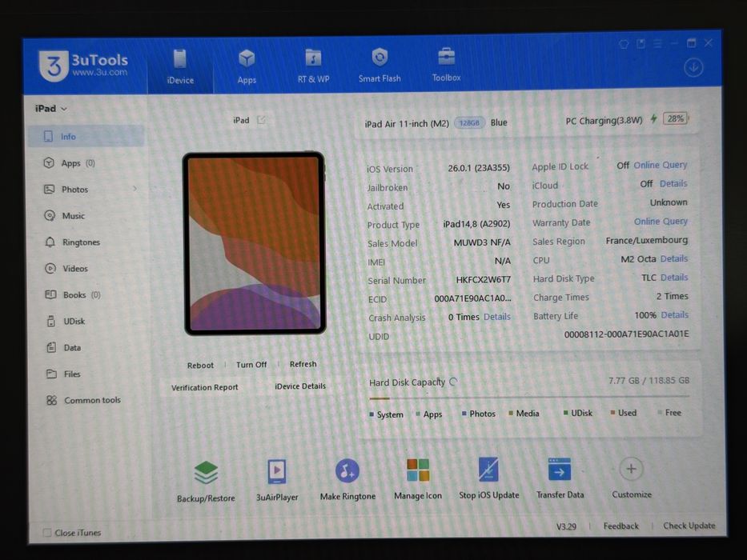Open downloads arrow icon at top right
The width and height of the screenshot is (747, 560).
tap(693, 68)
